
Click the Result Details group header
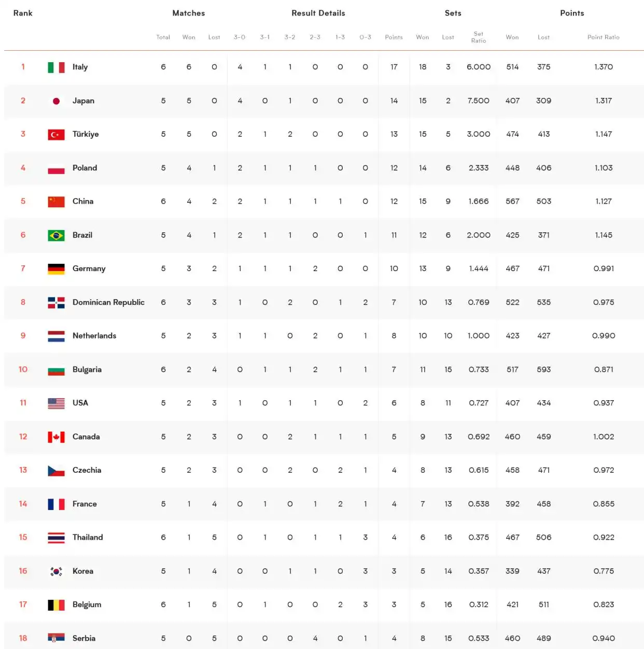click(318, 13)
